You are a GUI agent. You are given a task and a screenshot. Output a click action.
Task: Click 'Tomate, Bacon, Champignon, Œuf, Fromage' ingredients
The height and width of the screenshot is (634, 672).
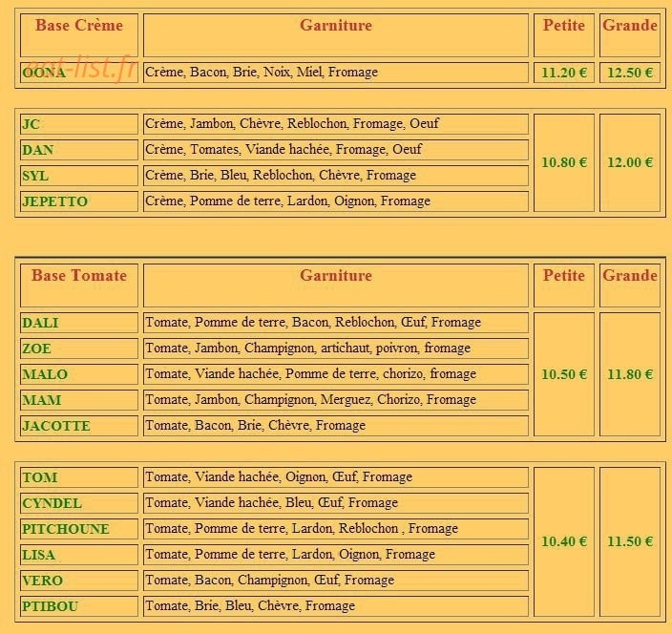pos(269,580)
